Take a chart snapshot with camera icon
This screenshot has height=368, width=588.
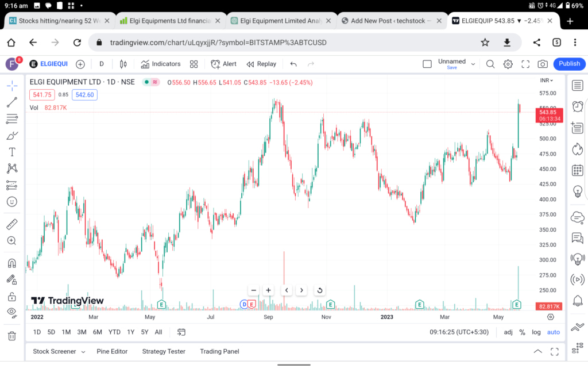click(542, 64)
